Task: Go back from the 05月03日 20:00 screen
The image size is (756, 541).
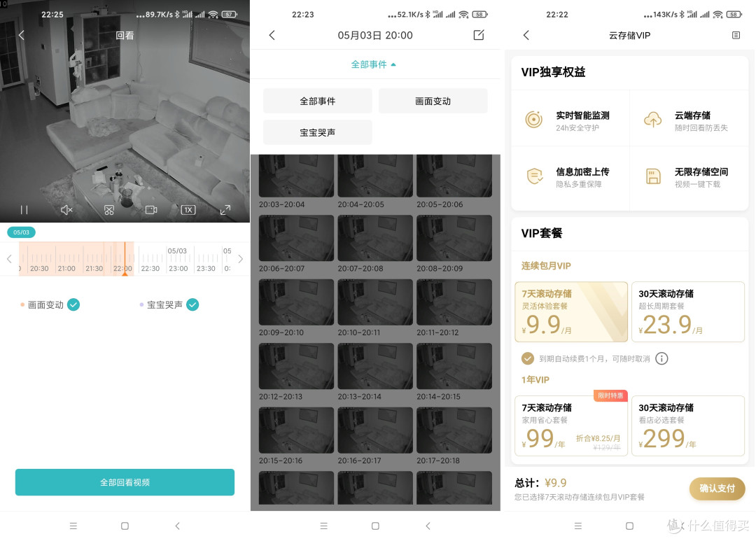Action: pyautogui.click(x=272, y=35)
